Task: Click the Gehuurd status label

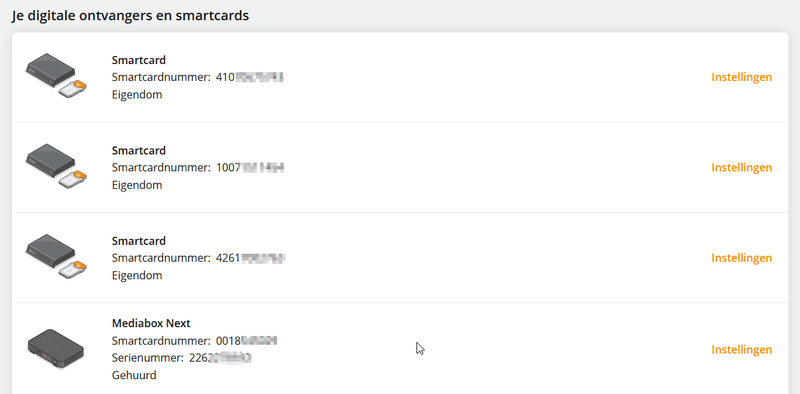Action: pyautogui.click(x=134, y=375)
